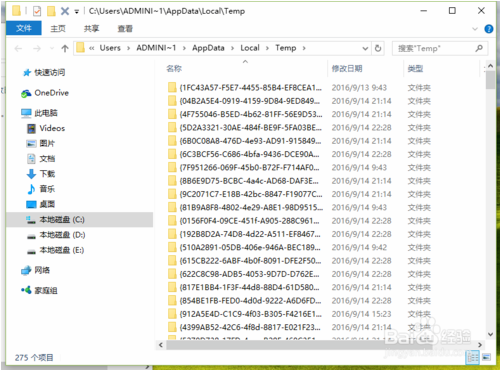Screen dimensions: 500x370
Task: Refresh the Temp folder view
Action: point(378,49)
